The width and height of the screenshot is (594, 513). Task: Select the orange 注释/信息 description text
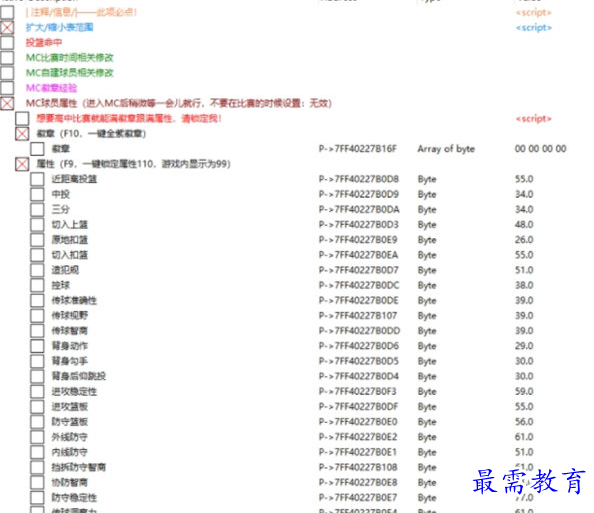pyautogui.click(x=81, y=12)
